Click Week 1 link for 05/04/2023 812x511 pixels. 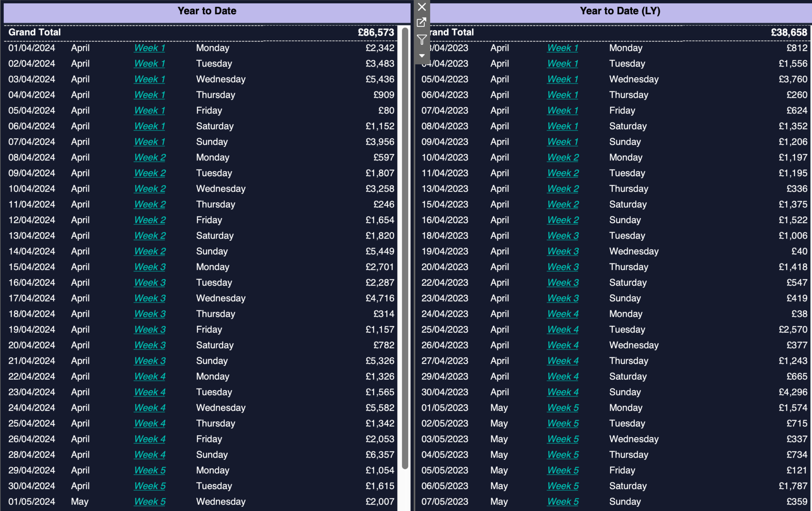pos(563,79)
